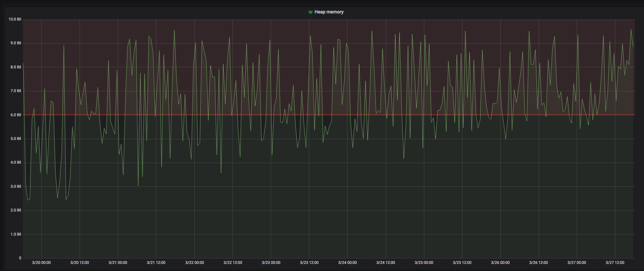
Task: Click the 3/23 12:00 time label
Action: (x=309, y=262)
